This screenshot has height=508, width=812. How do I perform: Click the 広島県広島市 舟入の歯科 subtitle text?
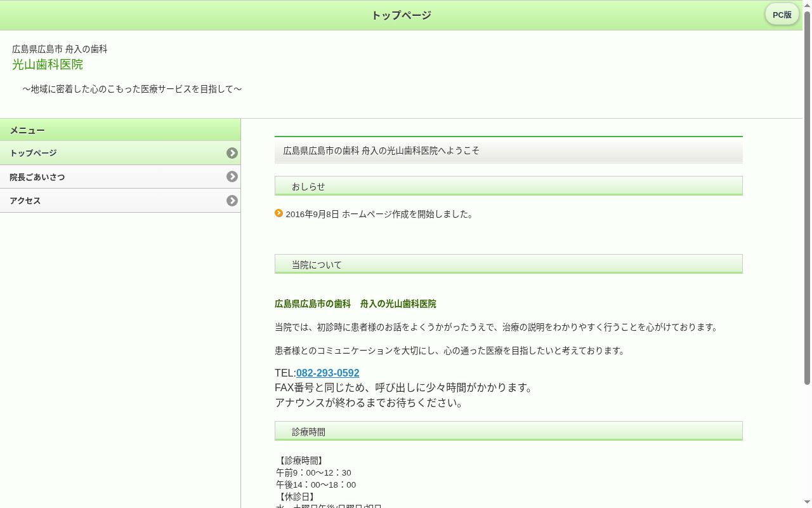[60, 49]
